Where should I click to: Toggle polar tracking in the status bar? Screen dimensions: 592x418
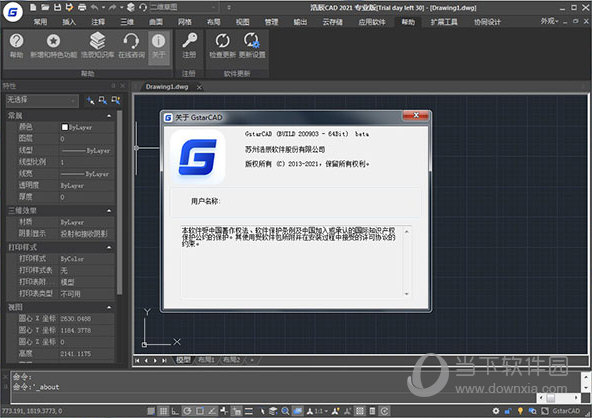coord(187,411)
